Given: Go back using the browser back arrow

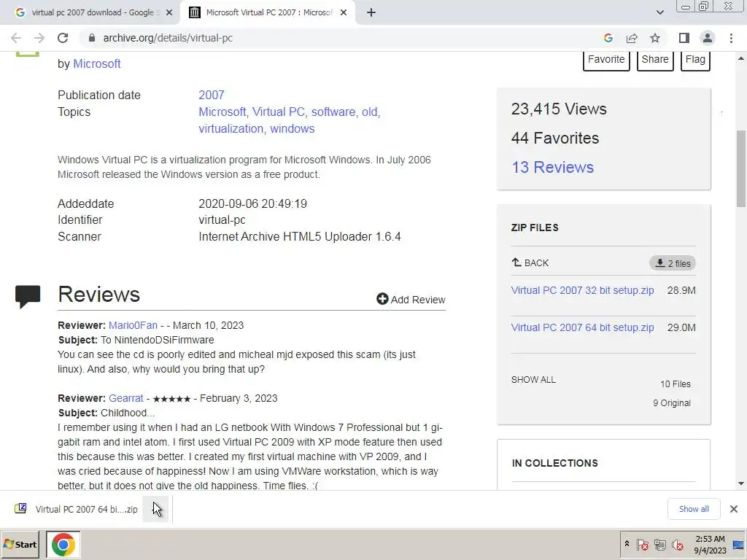Looking at the screenshot, I should point(16,38).
